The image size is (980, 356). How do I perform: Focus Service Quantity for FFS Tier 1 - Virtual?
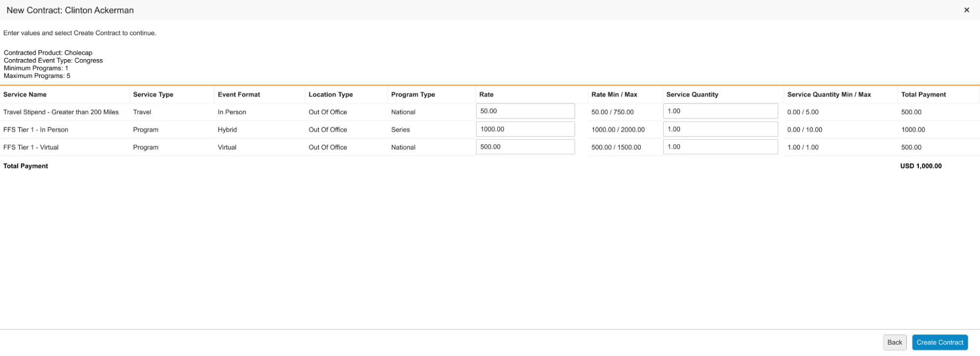720,147
